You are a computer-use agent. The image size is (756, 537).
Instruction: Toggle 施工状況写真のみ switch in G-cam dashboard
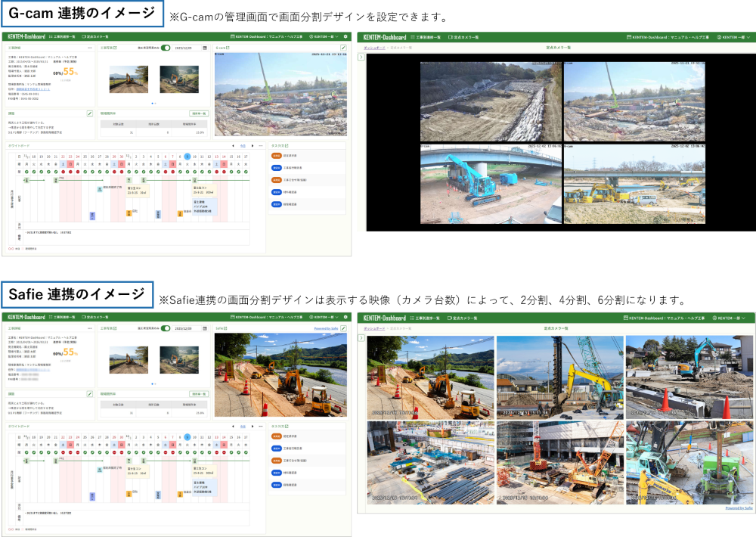pos(166,48)
